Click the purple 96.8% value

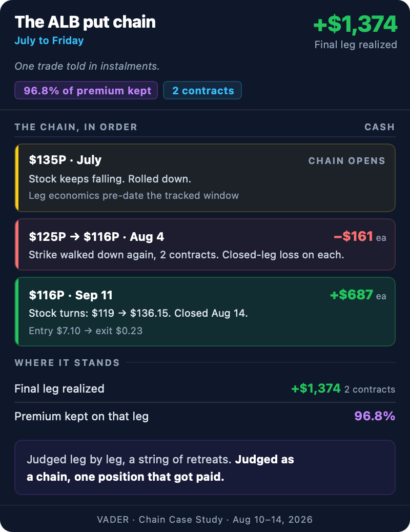(375, 416)
